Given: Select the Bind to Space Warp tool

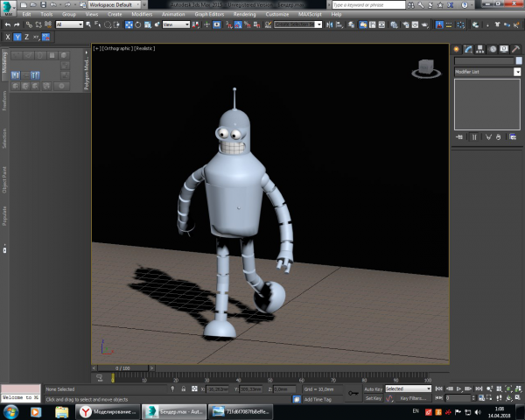Looking at the screenshot, I should click(48, 24).
